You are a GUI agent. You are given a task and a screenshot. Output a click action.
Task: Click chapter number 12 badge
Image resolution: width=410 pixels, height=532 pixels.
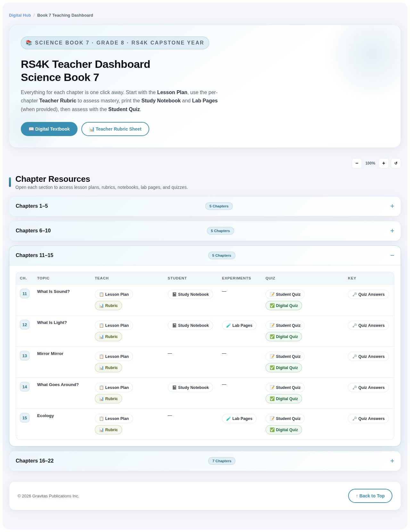25,325
